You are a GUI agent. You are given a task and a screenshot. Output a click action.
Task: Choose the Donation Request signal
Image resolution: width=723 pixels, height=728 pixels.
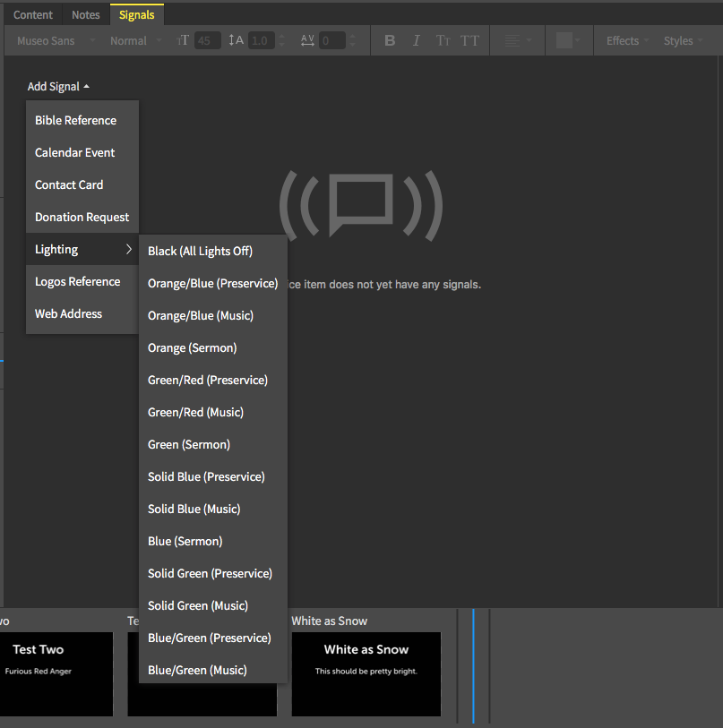[x=82, y=218]
